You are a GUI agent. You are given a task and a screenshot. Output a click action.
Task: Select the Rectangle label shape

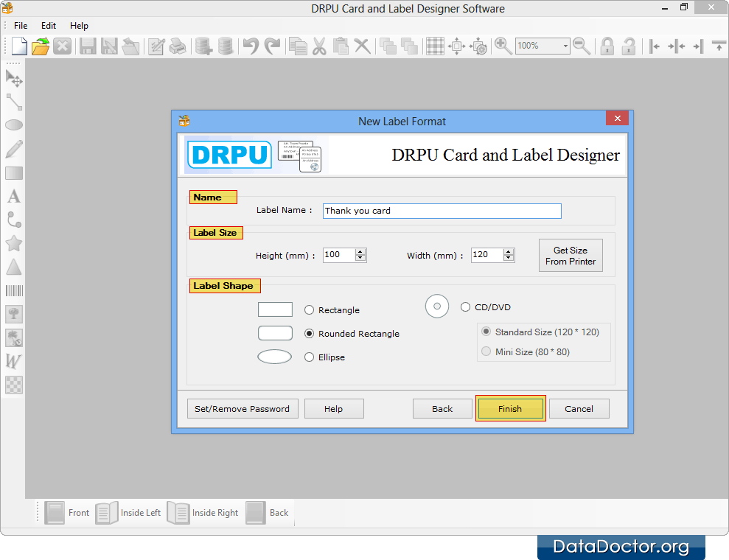(309, 310)
